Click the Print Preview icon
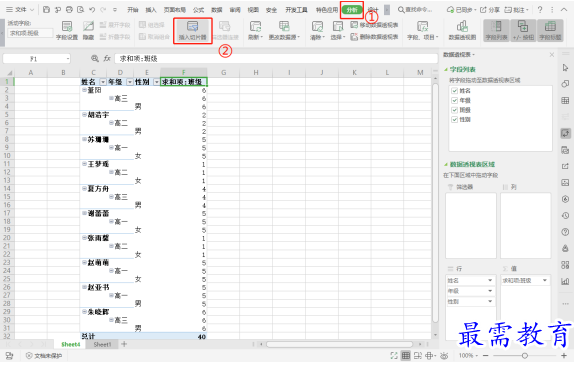 pyautogui.click(x=80, y=10)
